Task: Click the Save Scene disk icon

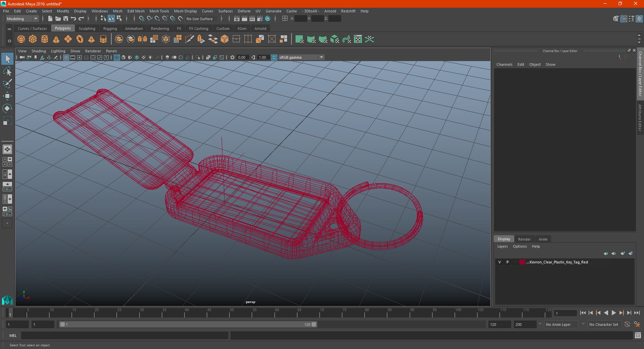Action: coord(66,19)
